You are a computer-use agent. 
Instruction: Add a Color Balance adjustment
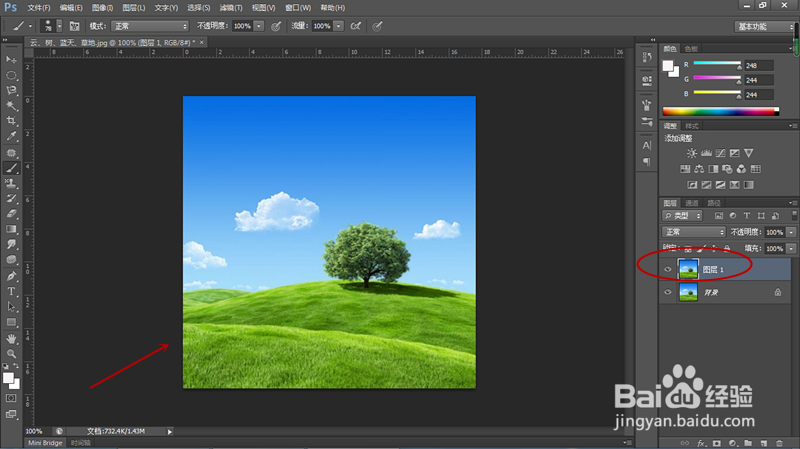pos(699,169)
